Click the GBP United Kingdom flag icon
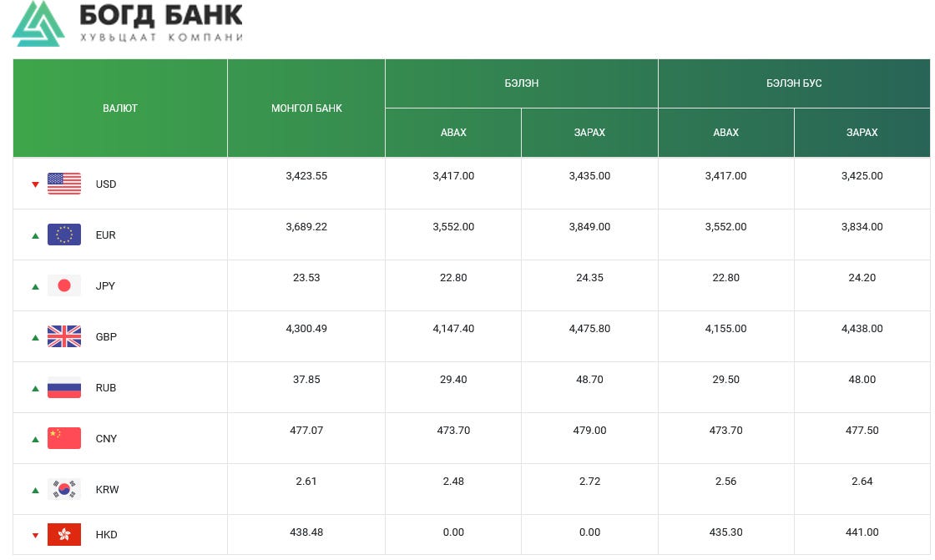Image resolution: width=935 pixels, height=560 pixels. pos(64,336)
